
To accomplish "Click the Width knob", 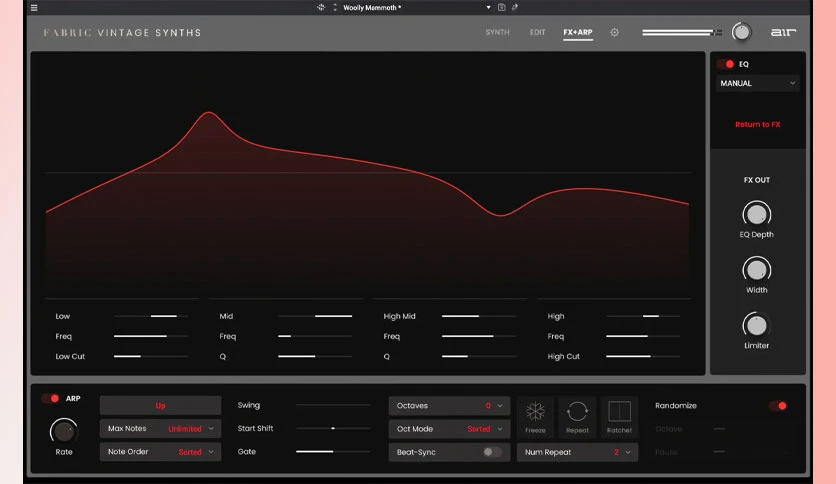I will point(757,270).
